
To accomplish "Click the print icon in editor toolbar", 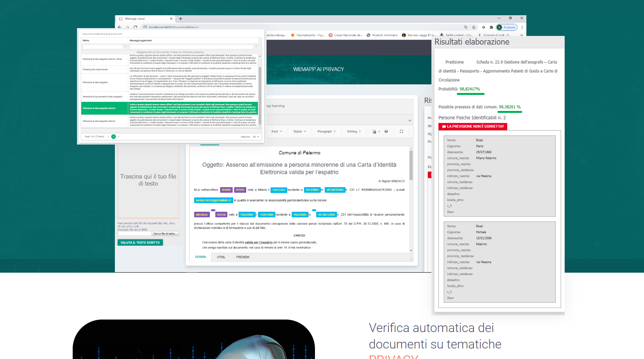I will click(x=386, y=131).
